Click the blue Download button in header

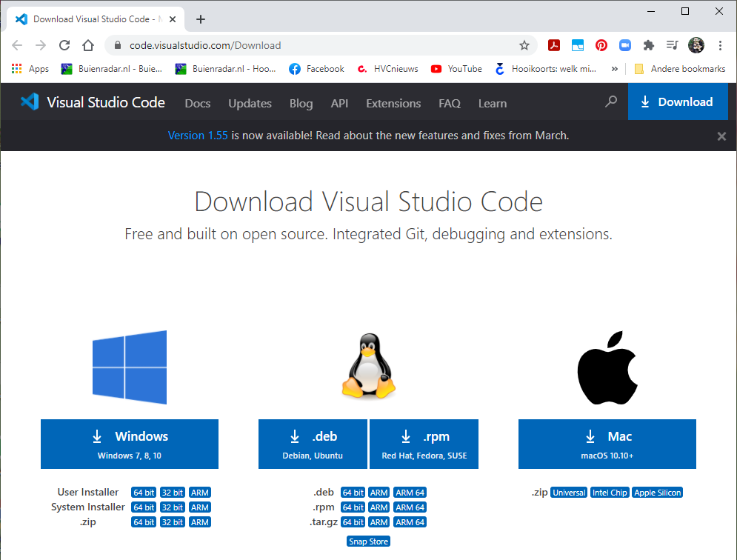678,101
